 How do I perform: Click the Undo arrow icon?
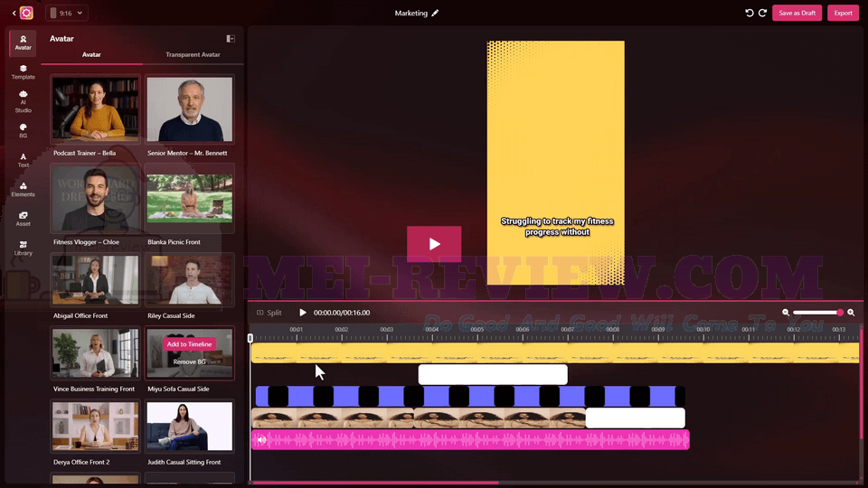[749, 13]
